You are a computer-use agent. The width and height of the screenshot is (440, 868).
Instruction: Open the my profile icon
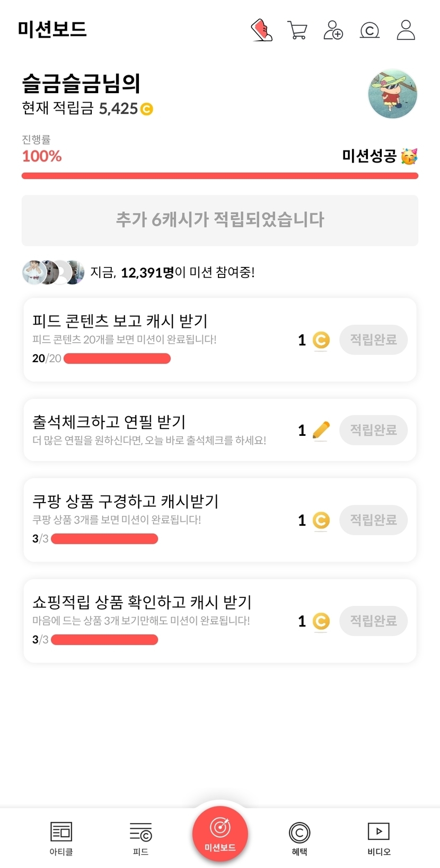pos(406,30)
